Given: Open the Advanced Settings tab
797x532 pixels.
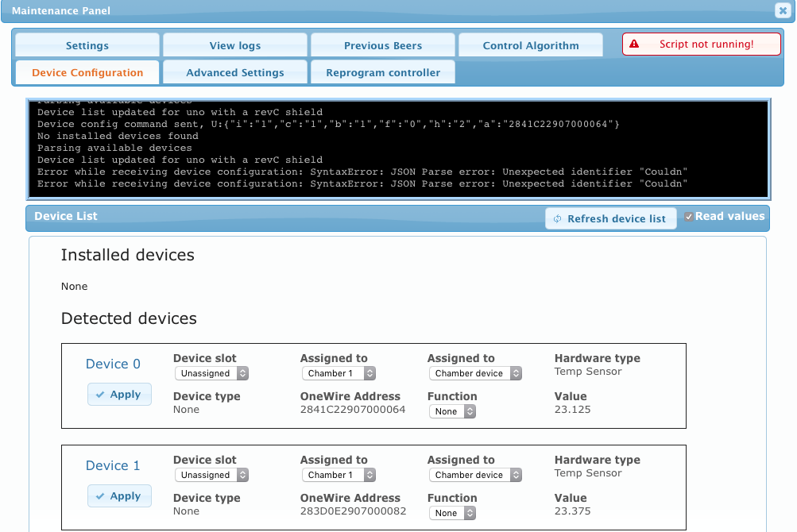Looking at the screenshot, I should click(x=235, y=72).
